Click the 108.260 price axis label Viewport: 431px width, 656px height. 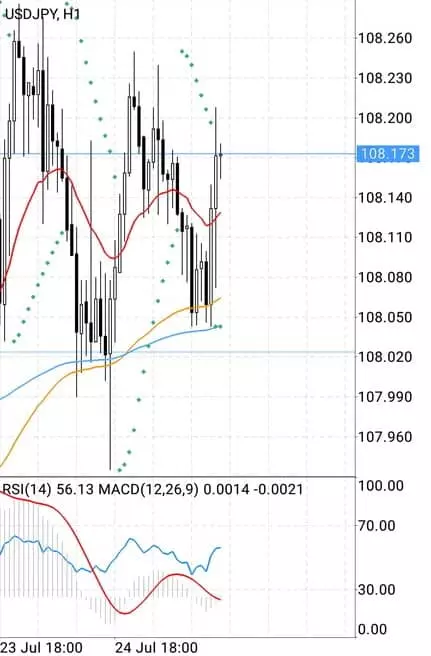385,38
